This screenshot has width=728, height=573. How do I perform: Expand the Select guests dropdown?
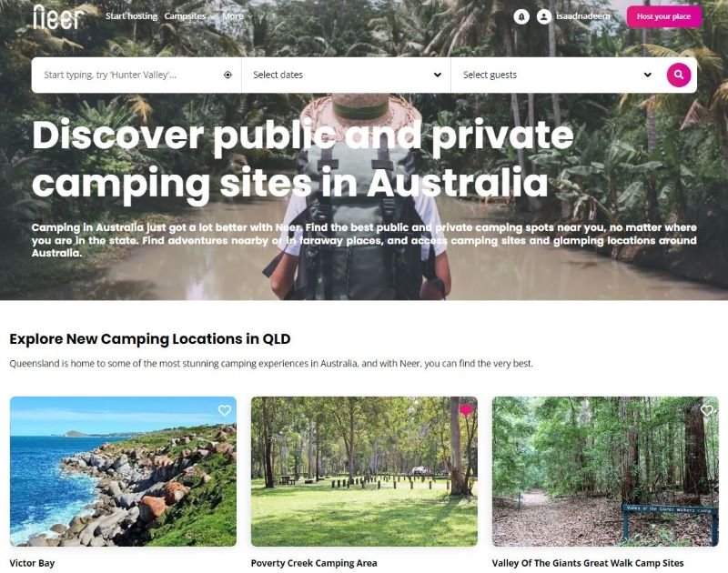click(x=556, y=75)
